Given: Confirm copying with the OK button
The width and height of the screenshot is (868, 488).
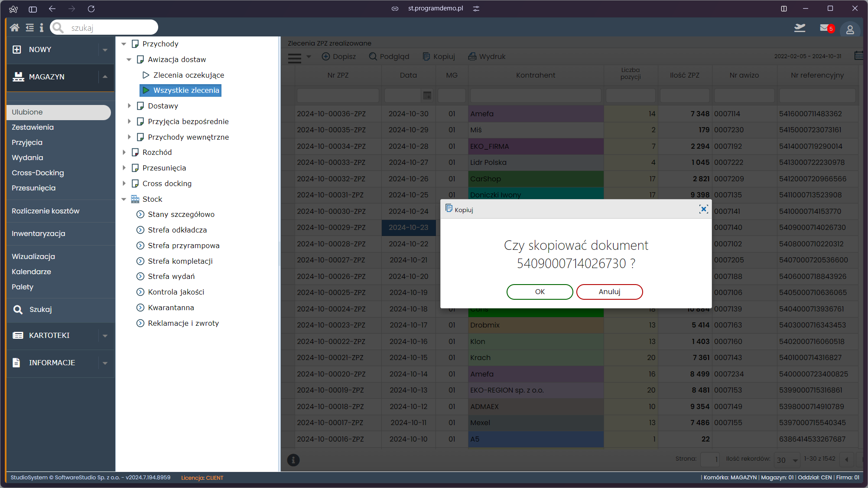Looking at the screenshot, I should 540,291.
